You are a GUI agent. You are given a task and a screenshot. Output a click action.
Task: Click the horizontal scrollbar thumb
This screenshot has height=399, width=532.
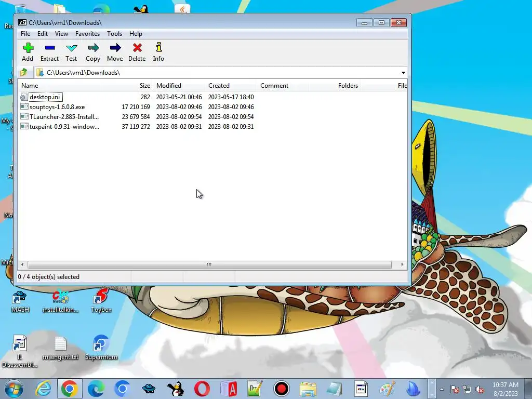[209, 264]
